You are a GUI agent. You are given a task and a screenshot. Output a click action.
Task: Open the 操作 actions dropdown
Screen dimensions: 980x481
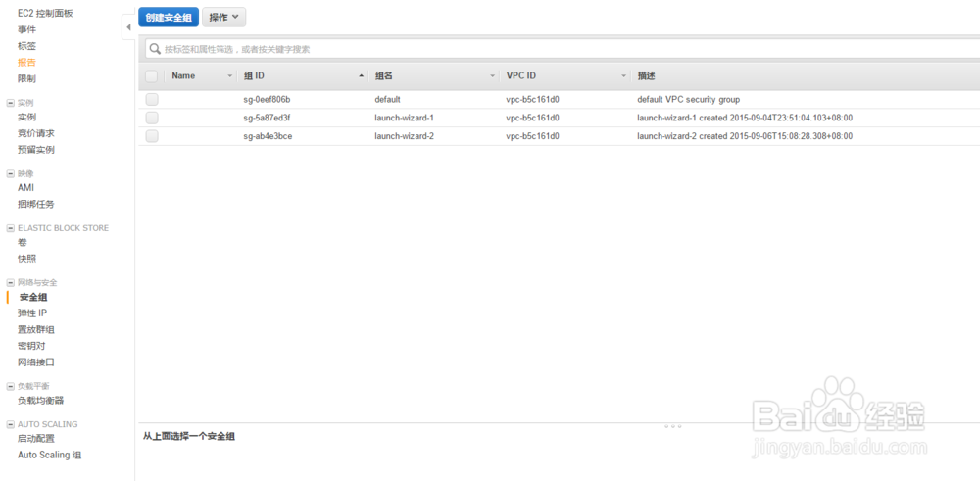point(223,18)
